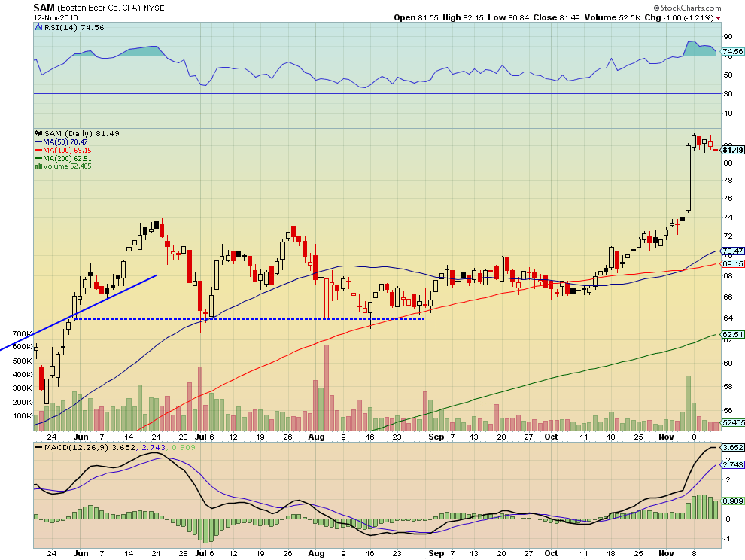Click the 74.56 RSI value tag
Screen dimensions: 745x560
point(732,51)
